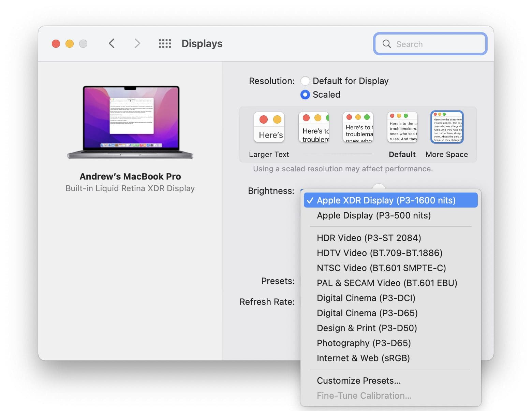532x411 pixels.
Task: Choose HDR Video (P3-ST 2084) preset
Action: coord(391,238)
